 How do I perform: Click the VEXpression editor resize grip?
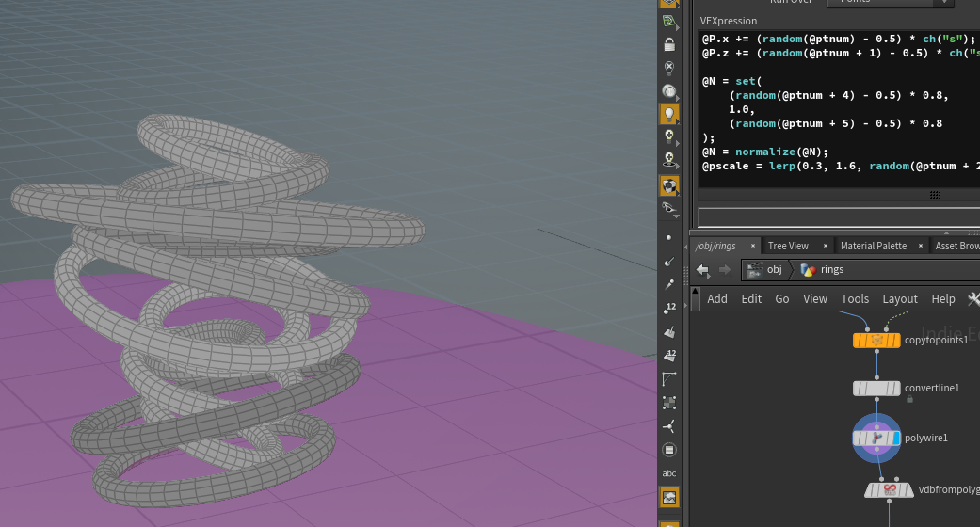935,195
